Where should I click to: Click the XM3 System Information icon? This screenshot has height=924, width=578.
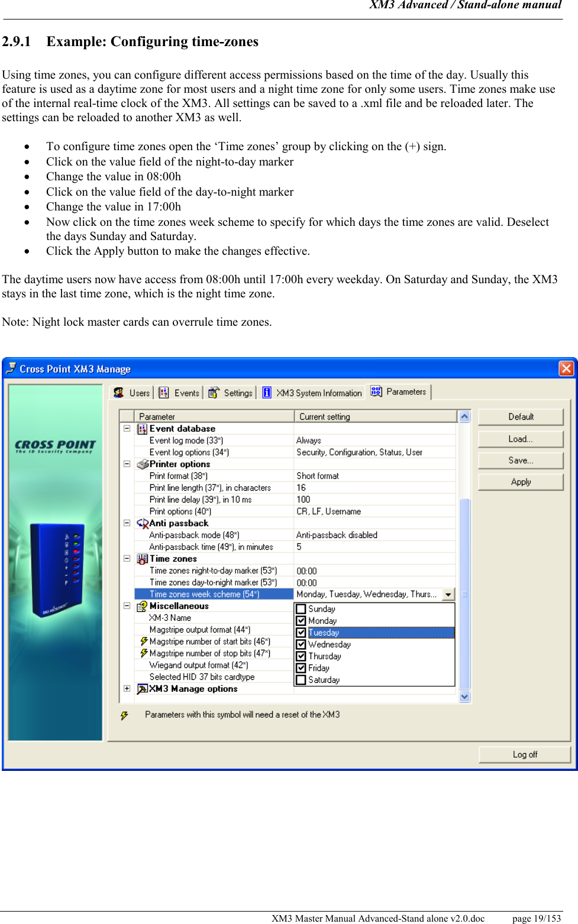tap(267, 393)
